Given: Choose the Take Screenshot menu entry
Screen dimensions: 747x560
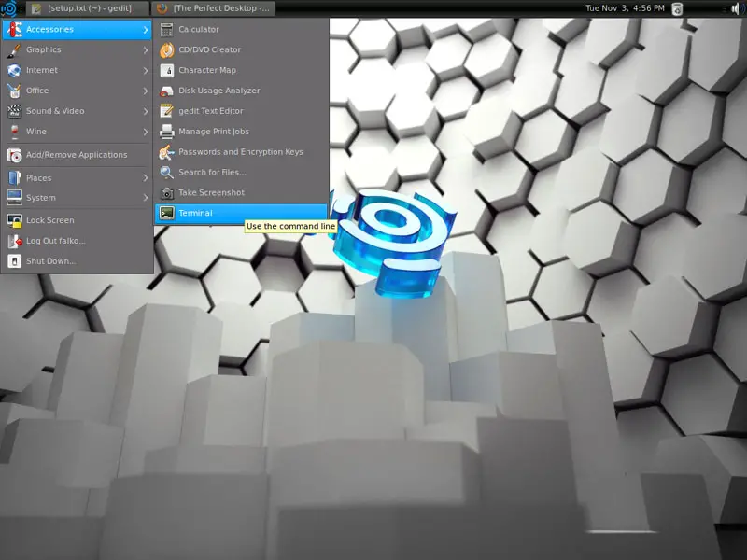Looking at the screenshot, I should pyautogui.click(x=241, y=193).
